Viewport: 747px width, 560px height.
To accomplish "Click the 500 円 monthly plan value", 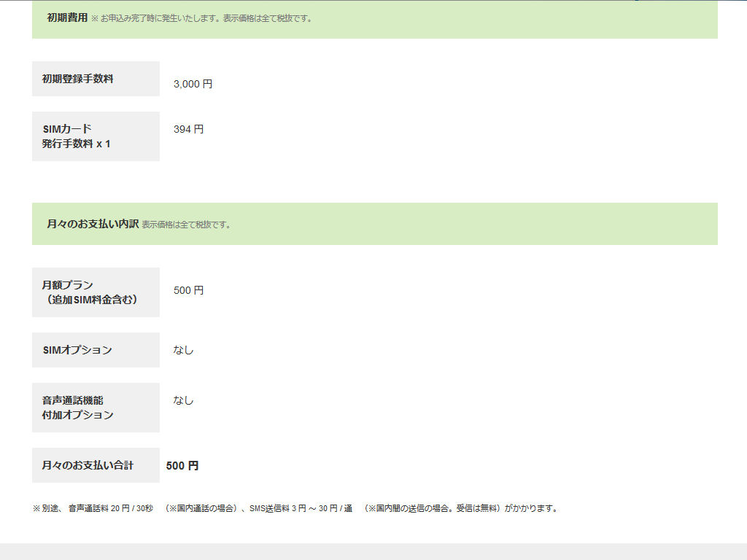I will [189, 290].
